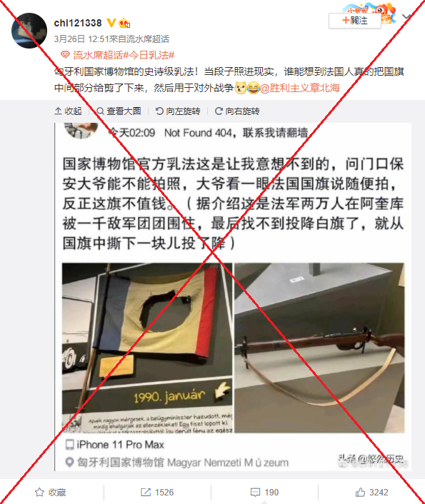Click the diamond super-topic icon
Image resolution: width=425 pixels, height=504 pixels.
pos(65,55)
